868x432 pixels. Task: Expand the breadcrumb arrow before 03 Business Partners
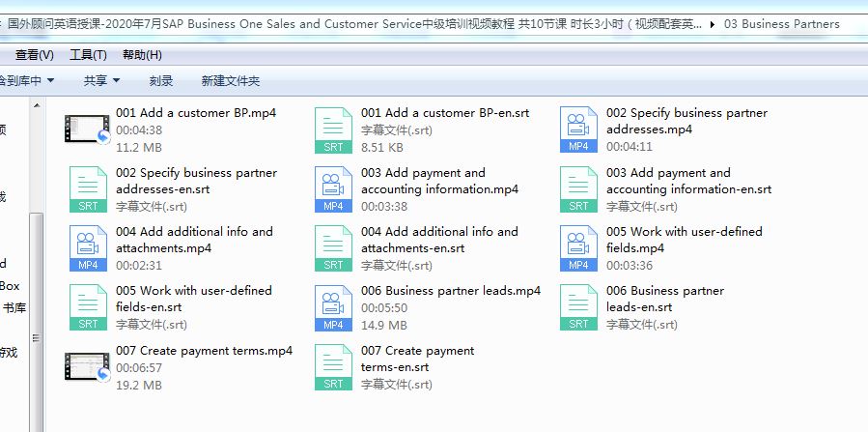(713, 24)
